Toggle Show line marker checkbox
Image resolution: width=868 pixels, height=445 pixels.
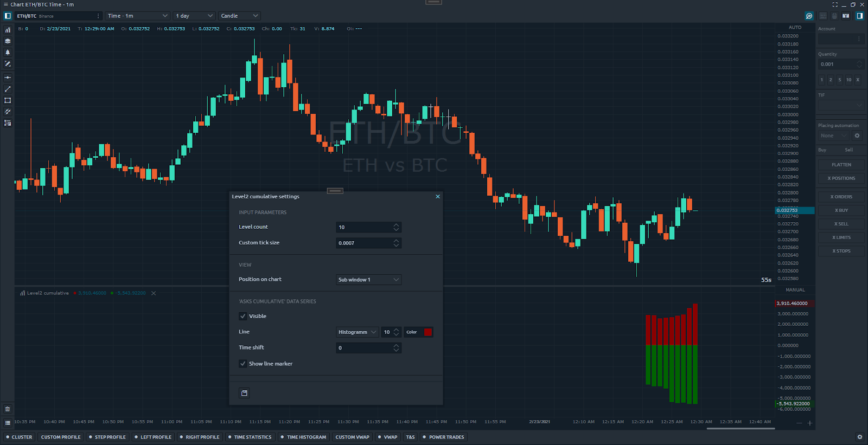tap(242, 364)
